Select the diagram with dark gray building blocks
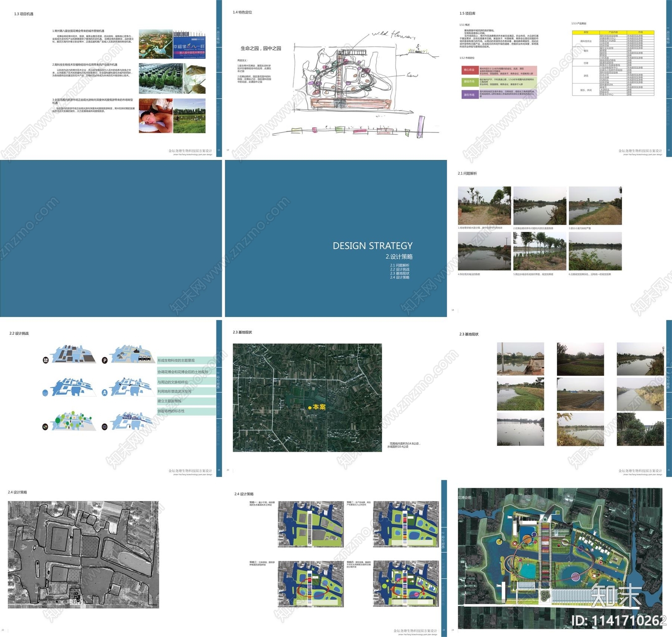672x637 pixels. 73,354
